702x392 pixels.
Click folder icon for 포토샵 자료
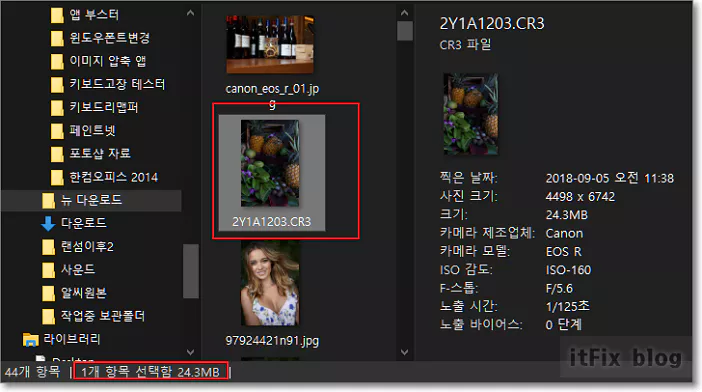[57, 154]
